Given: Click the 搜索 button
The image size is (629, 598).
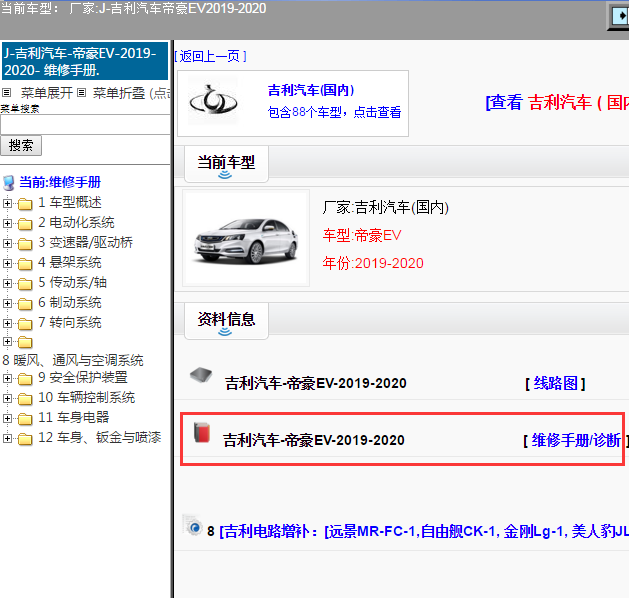Looking at the screenshot, I should 21,146.
